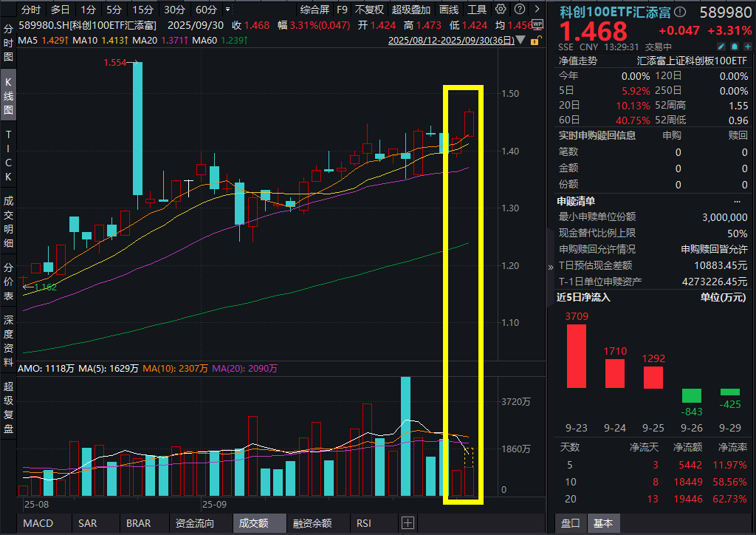Image resolution: width=756 pixels, height=535 pixels.
Task: Switch to 盘口 tab in right panel
Action: (x=571, y=523)
